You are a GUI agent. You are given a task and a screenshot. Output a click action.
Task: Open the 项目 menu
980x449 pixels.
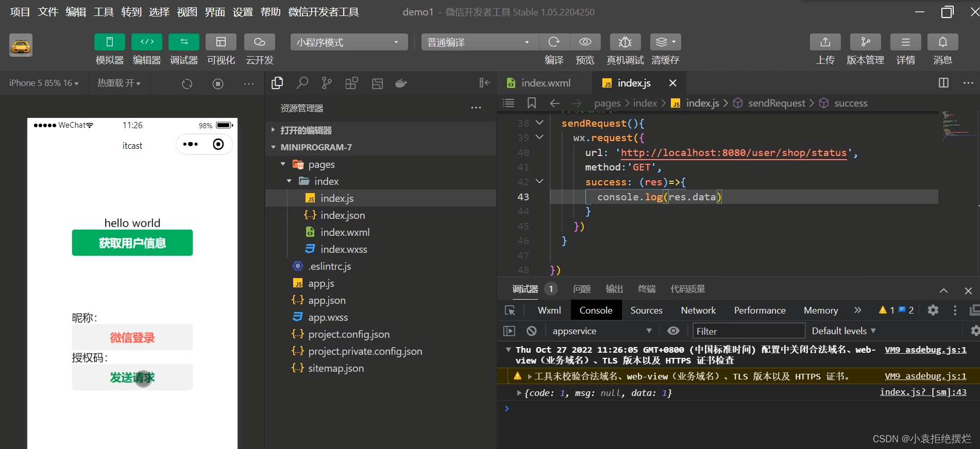pos(20,12)
